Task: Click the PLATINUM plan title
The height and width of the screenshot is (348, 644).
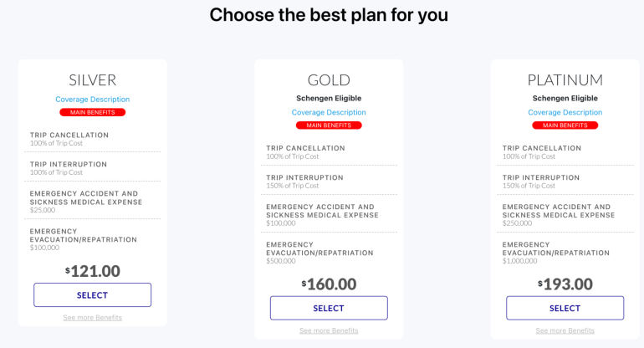Action: click(x=565, y=80)
